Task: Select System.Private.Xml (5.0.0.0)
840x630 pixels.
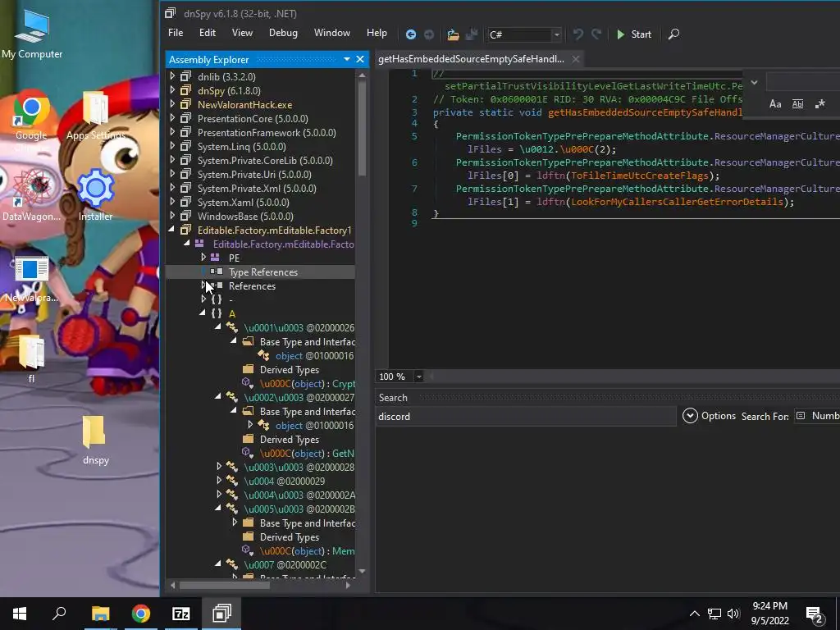Action: coord(257,188)
